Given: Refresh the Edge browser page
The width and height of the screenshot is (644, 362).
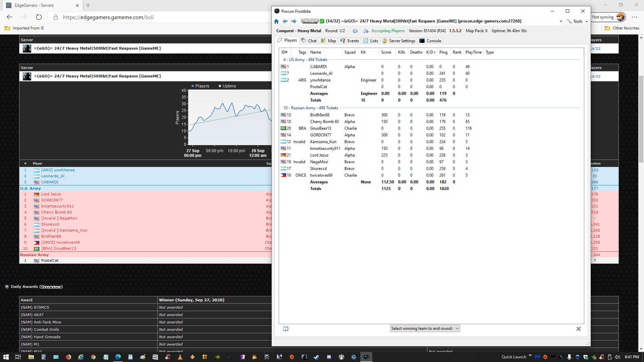Looking at the screenshot, I should point(39,17).
